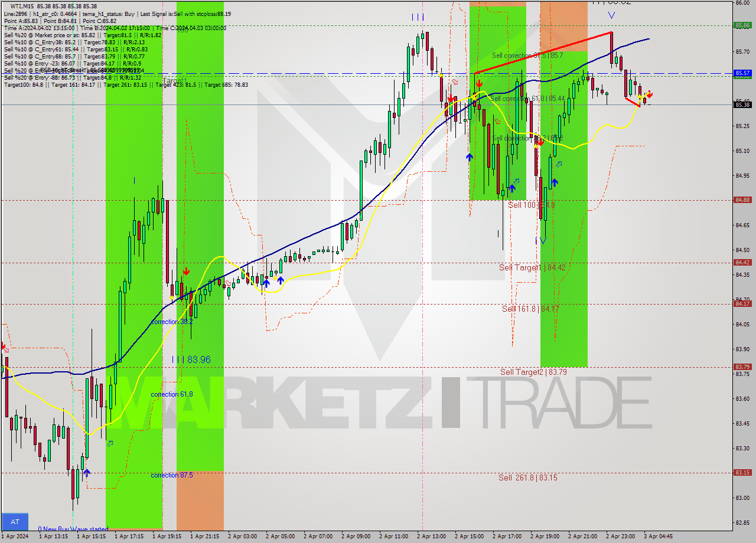Select the 'Sell 100 | 84.8' label
756x543 pixels.
click(x=531, y=205)
